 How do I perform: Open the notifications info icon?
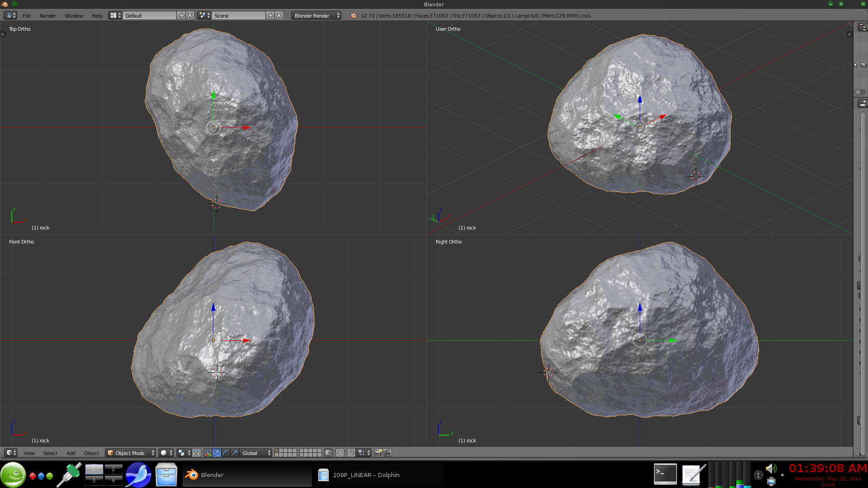[758, 475]
